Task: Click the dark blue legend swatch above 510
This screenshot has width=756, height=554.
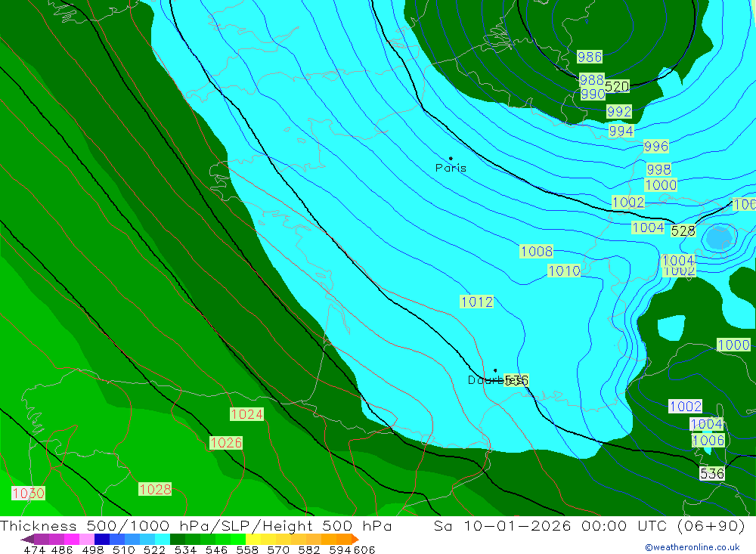Action: tap(102, 539)
